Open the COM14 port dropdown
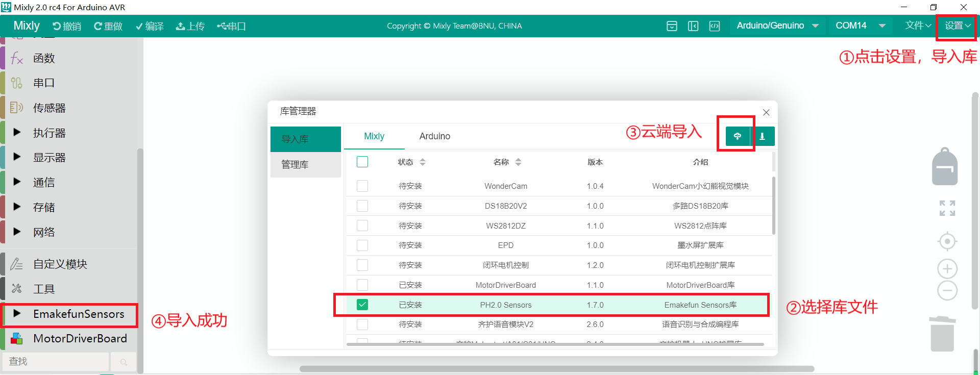Image resolution: width=980 pixels, height=375 pixels. click(x=860, y=26)
